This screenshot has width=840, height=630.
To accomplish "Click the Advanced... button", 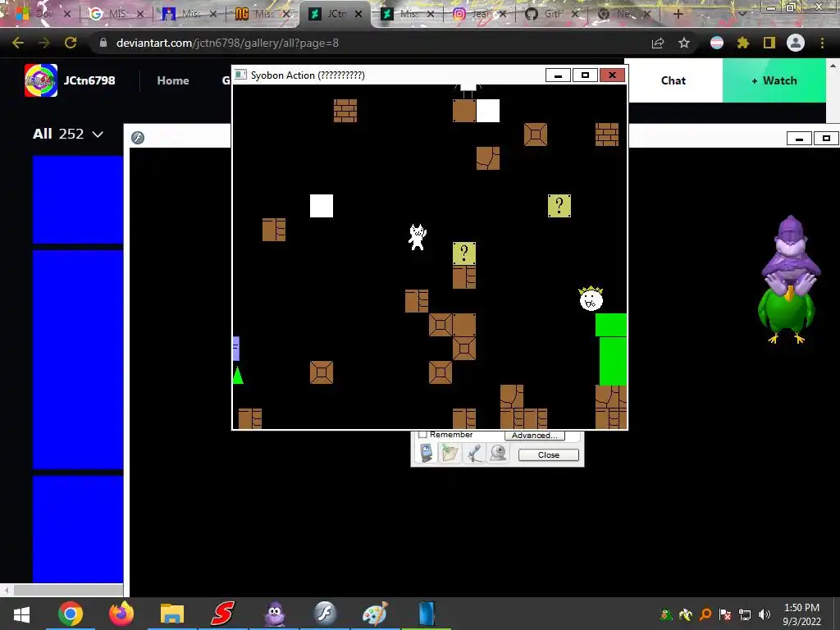I will pos(535,435).
